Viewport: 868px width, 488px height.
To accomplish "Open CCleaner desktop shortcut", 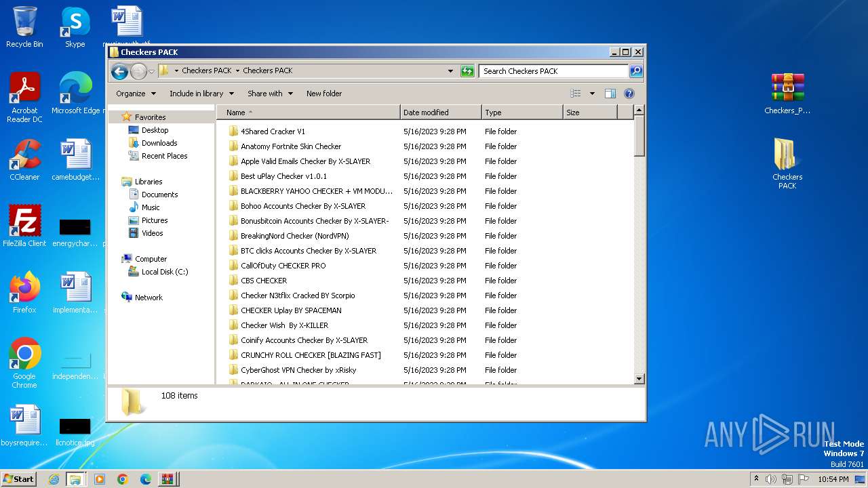I will (x=24, y=159).
